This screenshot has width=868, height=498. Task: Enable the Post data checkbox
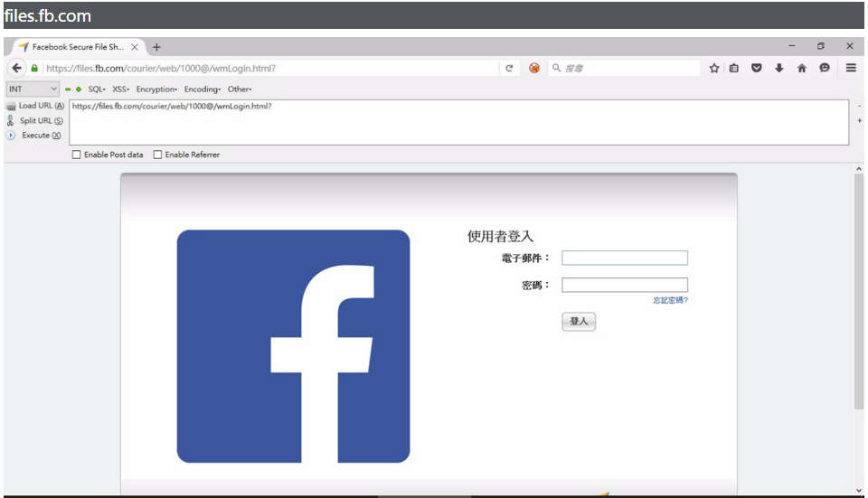point(76,155)
